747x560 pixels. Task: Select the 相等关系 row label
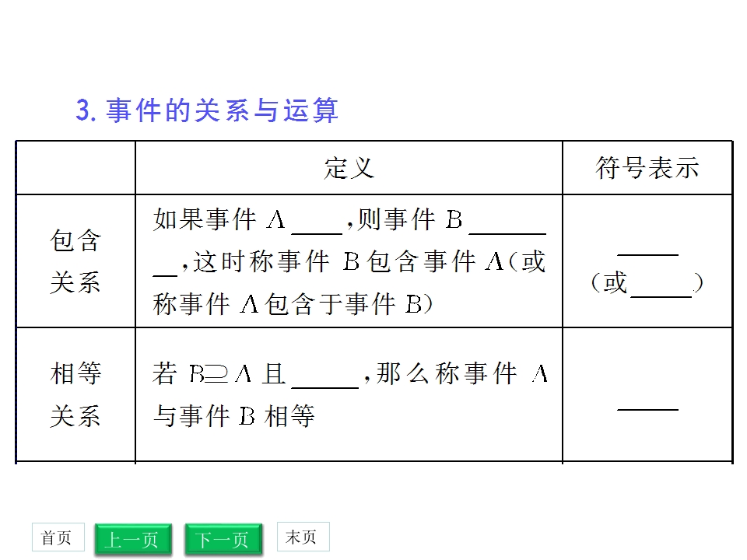click(75, 394)
